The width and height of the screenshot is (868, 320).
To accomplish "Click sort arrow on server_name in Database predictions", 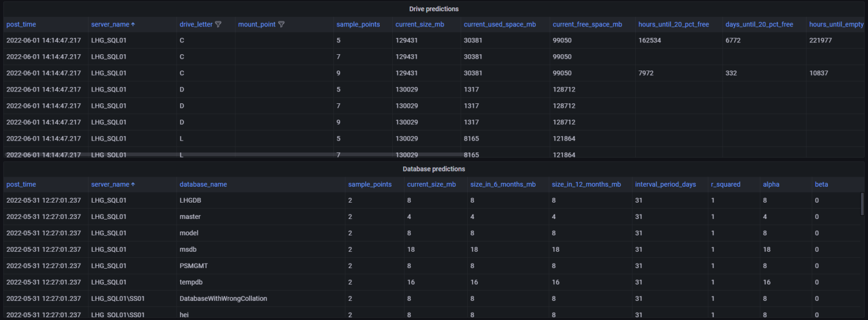I will coord(133,185).
